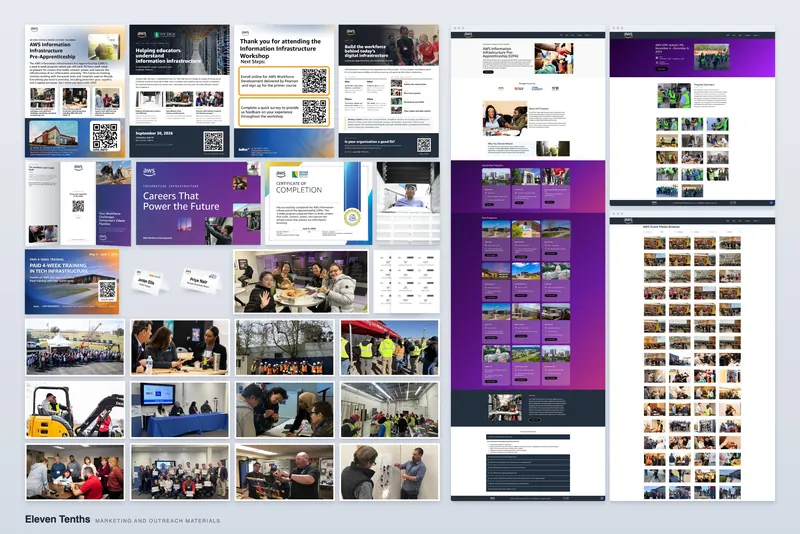Open the sheet of printed name badges
The image size is (800, 534).
click(x=407, y=282)
